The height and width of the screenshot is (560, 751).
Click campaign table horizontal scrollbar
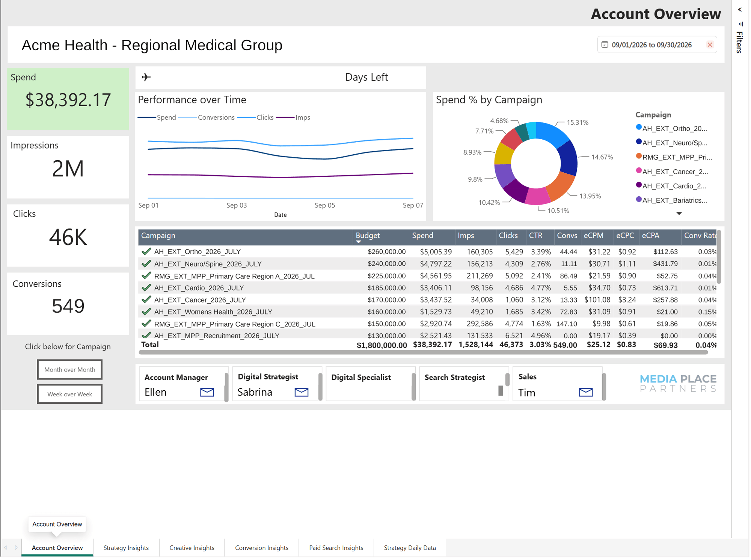[x=423, y=352]
